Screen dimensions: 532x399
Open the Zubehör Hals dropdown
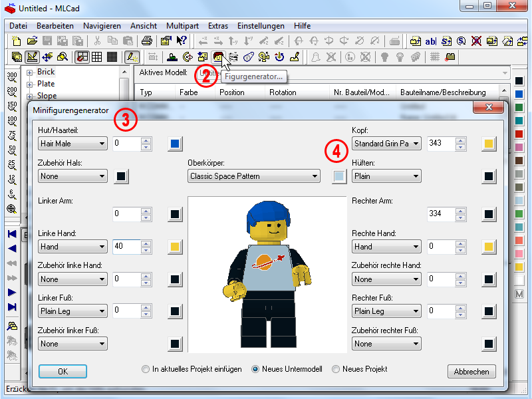tap(72, 176)
